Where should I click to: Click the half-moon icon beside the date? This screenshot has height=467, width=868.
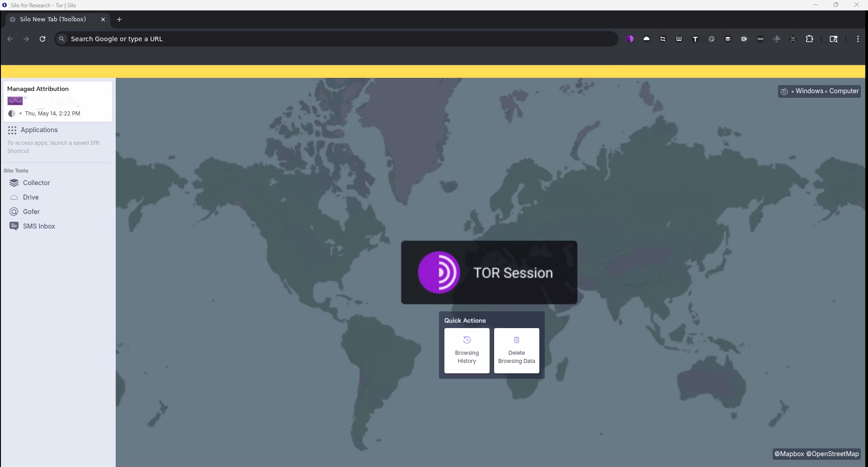[12, 114]
